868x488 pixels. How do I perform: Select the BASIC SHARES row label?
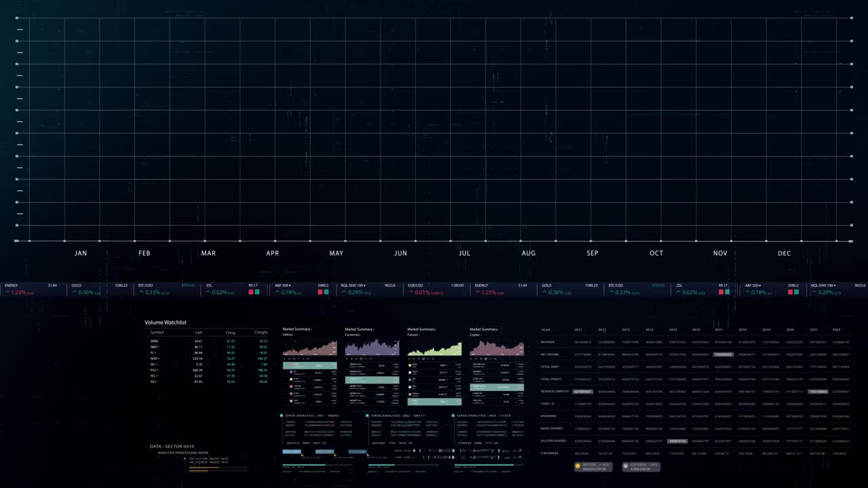[x=551, y=428]
